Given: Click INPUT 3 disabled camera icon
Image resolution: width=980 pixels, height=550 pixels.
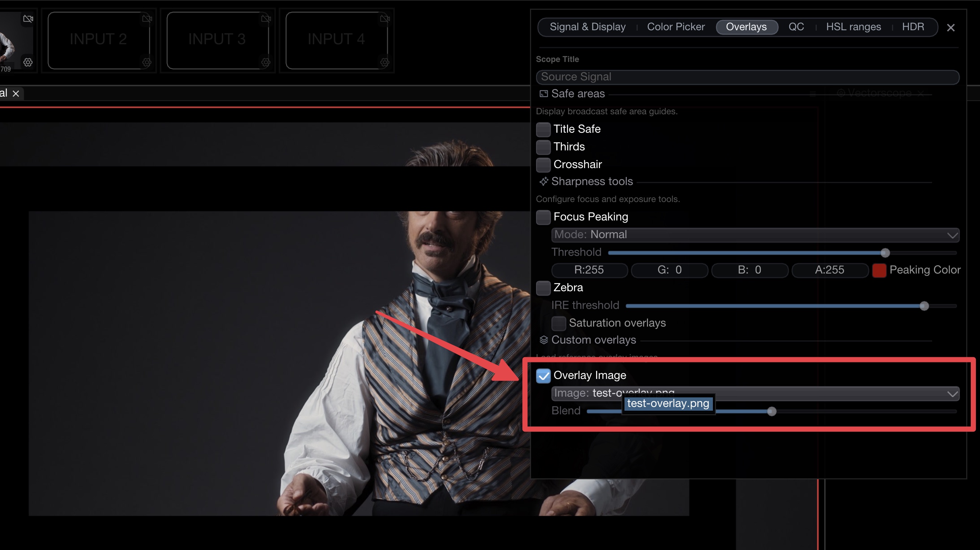Looking at the screenshot, I should (266, 19).
